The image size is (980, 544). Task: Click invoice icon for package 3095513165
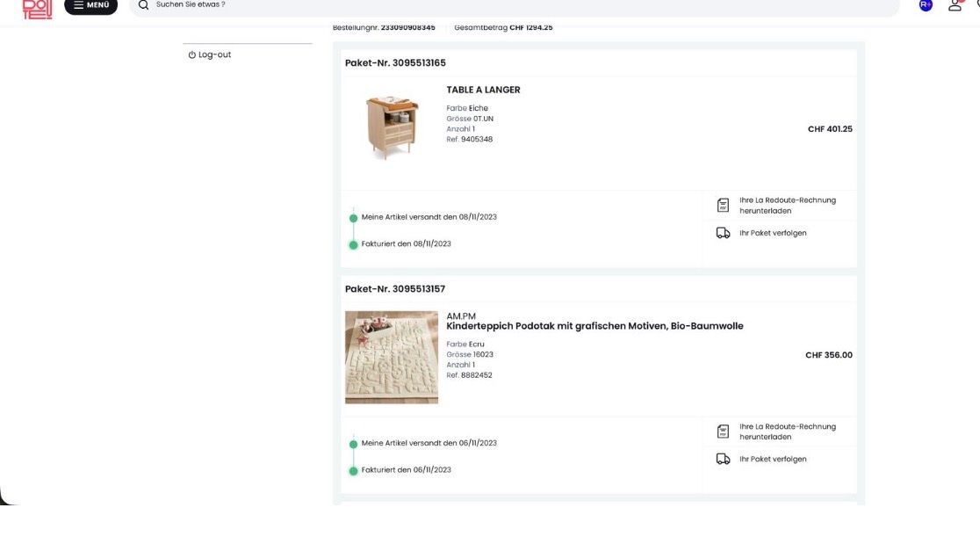pos(723,205)
